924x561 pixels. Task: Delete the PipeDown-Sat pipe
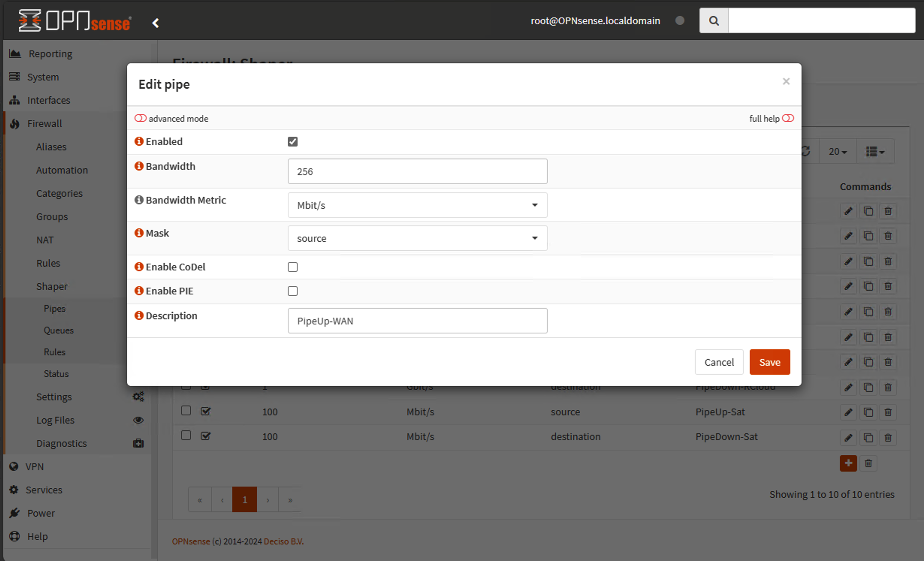click(x=888, y=437)
